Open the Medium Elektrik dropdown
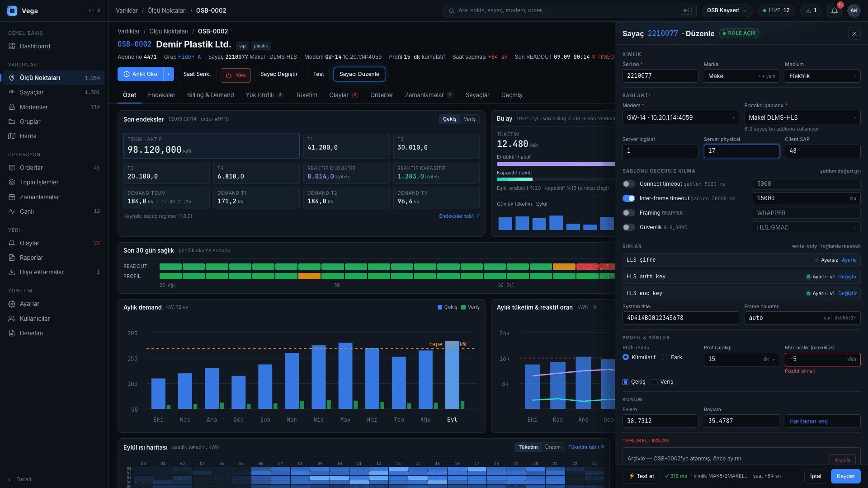 point(822,76)
